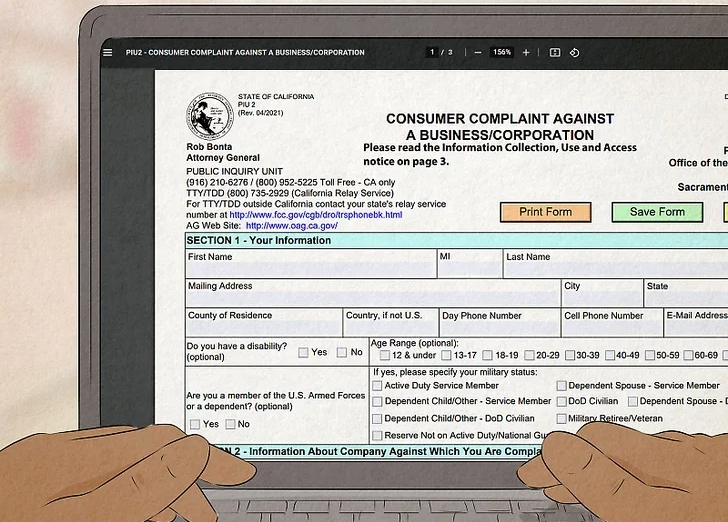Click the State of California seal image
This screenshot has width=728, height=522.
tap(209, 116)
